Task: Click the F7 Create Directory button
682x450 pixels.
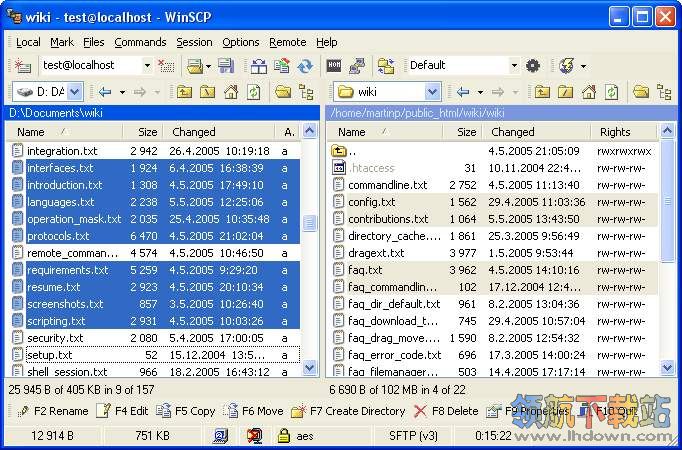Action: coord(348,411)
